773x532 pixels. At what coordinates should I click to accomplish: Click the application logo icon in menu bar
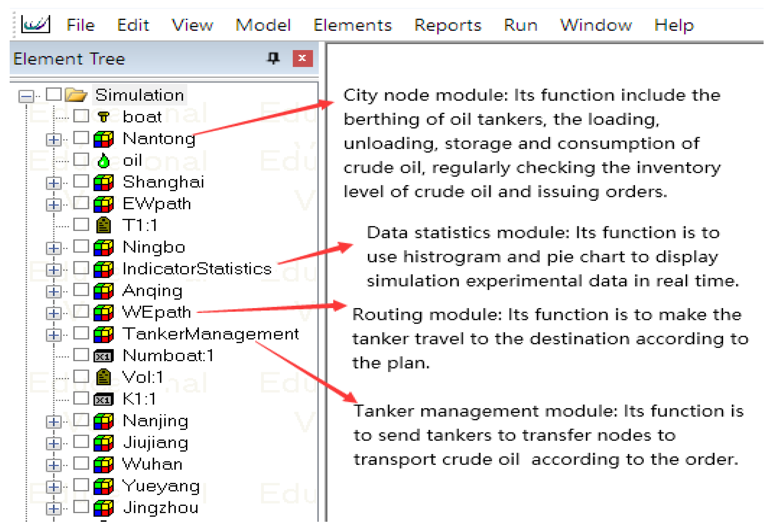click(x=36, y=24)
